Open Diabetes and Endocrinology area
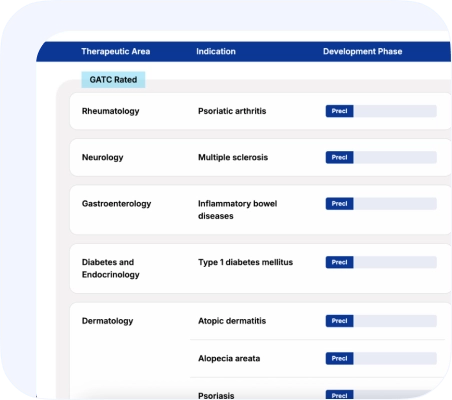The image size is (452, 400). point(111,268)
